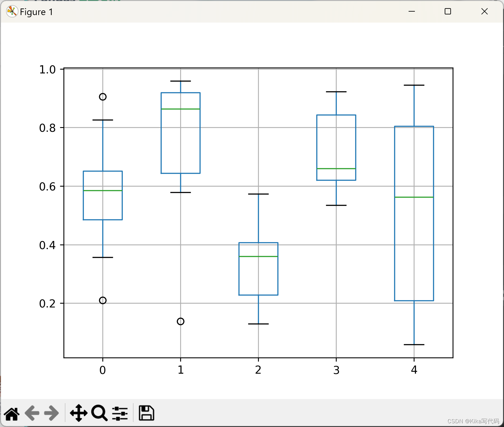Click x-axis tick label 1

[x=180, y=370]
